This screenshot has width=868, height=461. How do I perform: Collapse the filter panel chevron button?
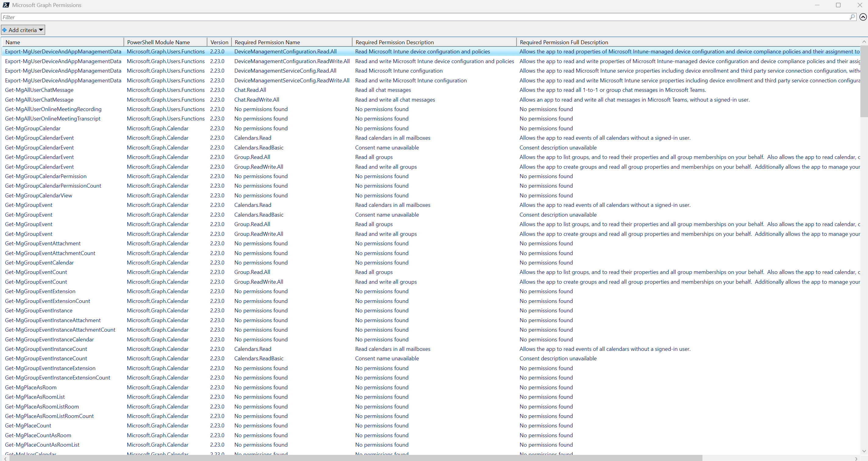(x=863, y=17)
